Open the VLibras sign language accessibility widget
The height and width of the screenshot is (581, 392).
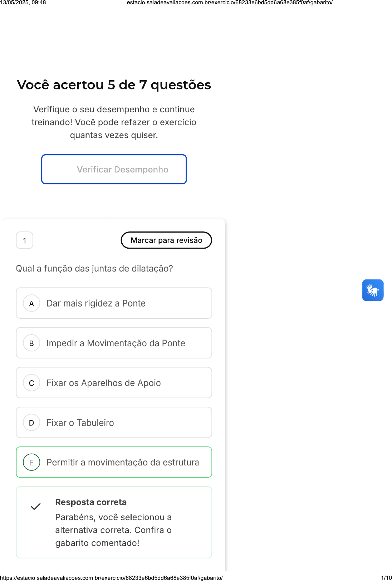373,290
